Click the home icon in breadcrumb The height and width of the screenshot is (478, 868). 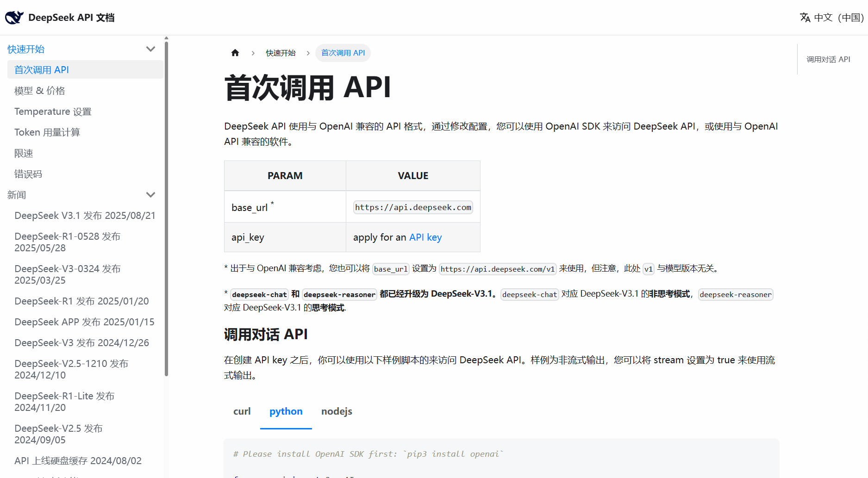(235, 53)
